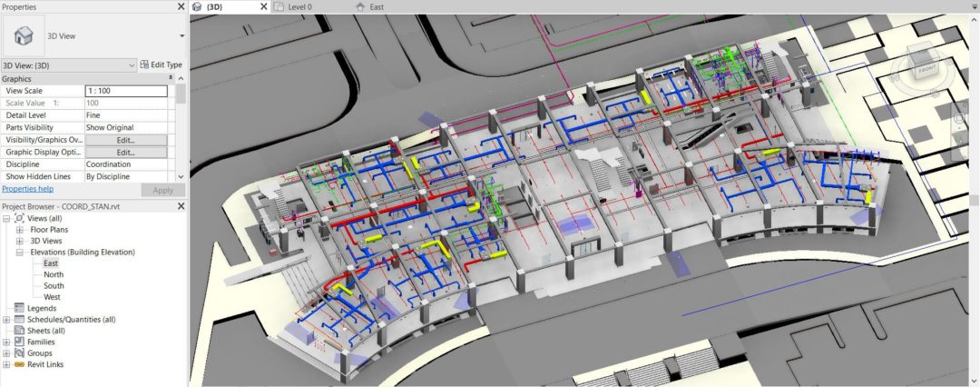Image resolution: width=980 pixels, height=387 pixels.
Task: Click the Families icon in Project Browser
Action: click(x=19, y=342)
